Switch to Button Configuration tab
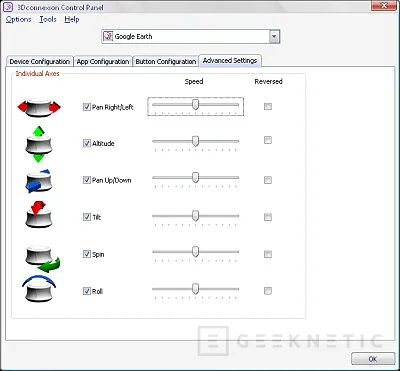The image size is (400, 371). coord(166,62)
